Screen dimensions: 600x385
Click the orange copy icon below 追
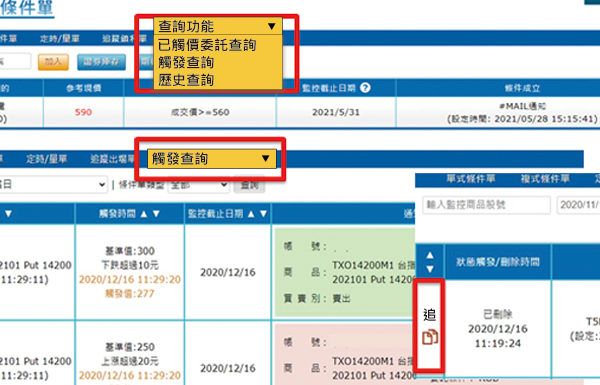click(x=430, y=337)
